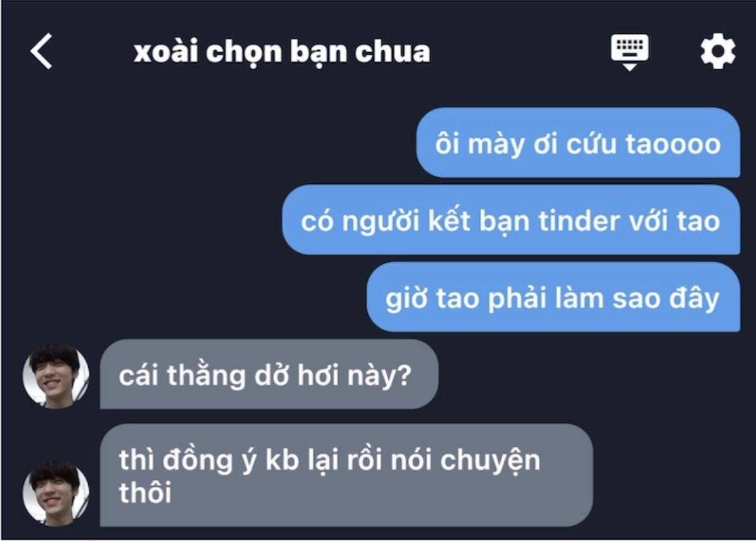Hide the keyboard with the keyboard icon
756x541 pixels.
click(630, 52)
